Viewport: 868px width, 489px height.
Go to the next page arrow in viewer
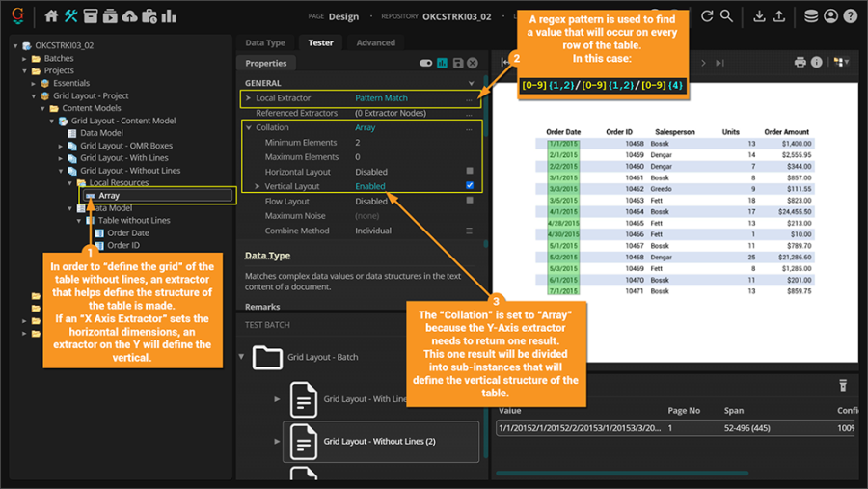703,63
